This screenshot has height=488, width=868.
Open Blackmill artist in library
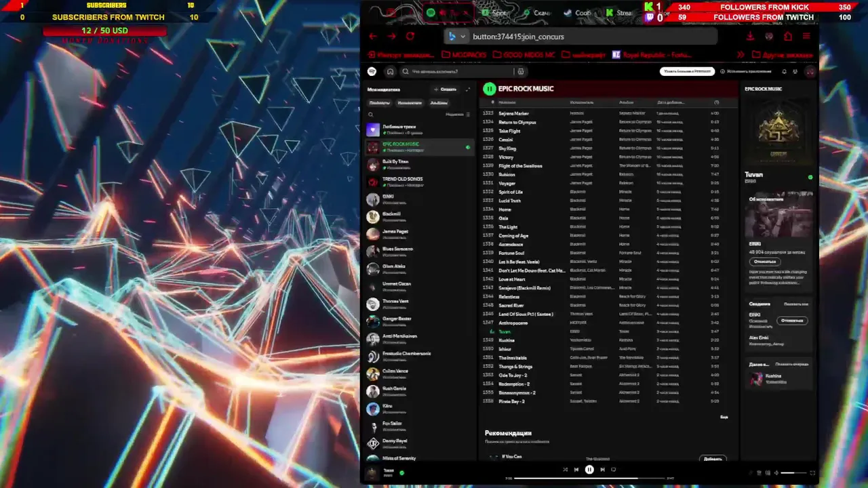(419, 217)
